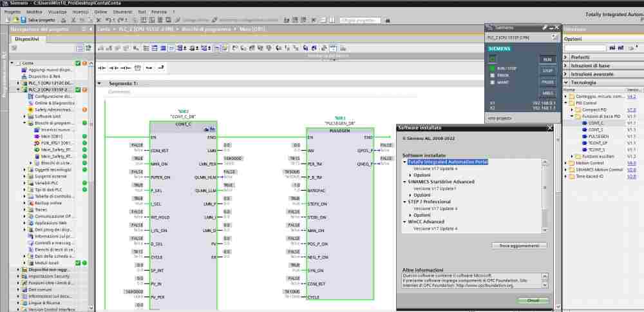This screenshot has width=644, height=312.
Task: Insert the empty box instruction icon
Action: tap(137, 67)
